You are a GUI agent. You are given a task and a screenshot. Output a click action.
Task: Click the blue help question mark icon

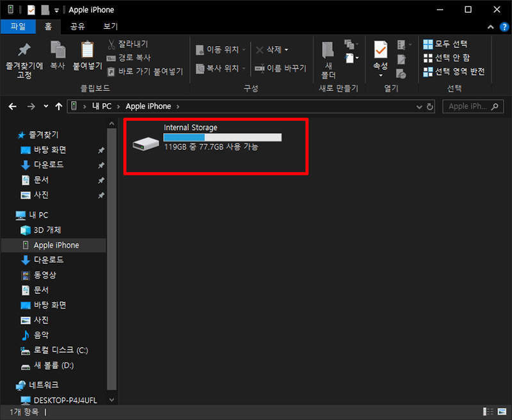point(504,27)
